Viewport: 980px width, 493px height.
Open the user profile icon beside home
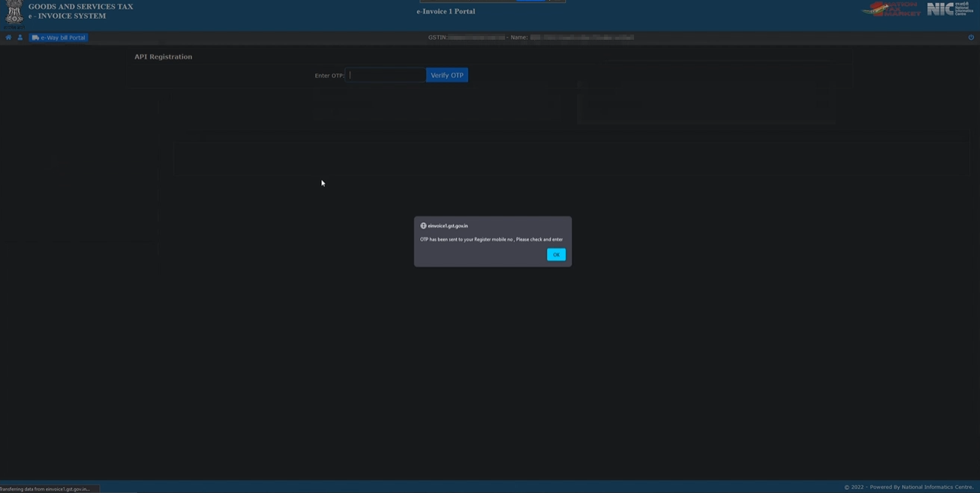coord(19,37)
